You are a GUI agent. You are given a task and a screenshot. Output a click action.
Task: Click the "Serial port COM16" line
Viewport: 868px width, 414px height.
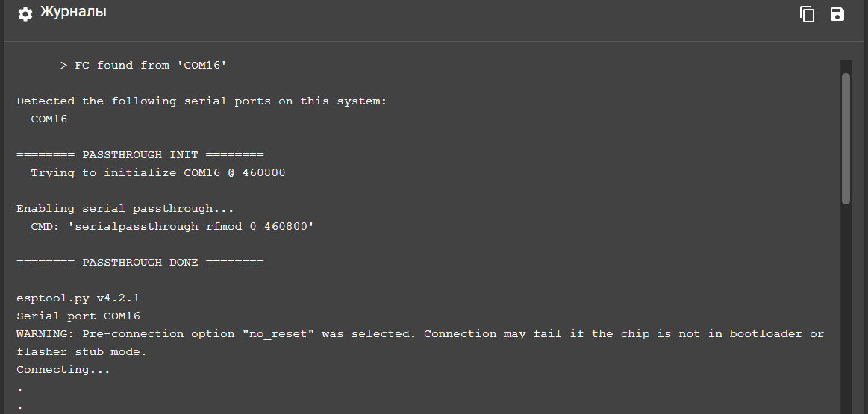tap(78, 316)
